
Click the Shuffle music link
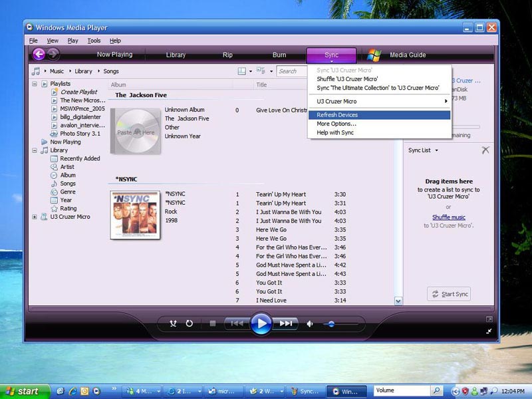point(448,217)
